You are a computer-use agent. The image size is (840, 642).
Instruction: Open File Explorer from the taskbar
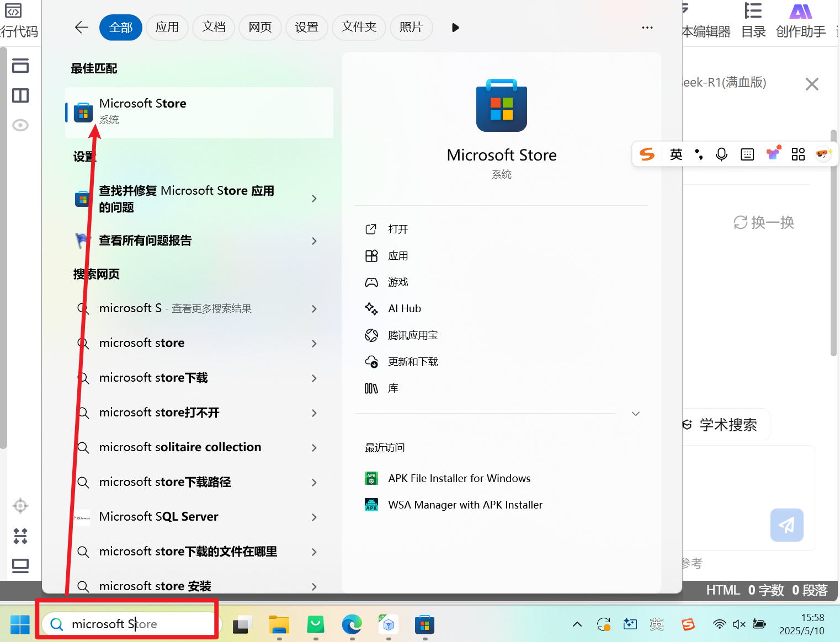tap(279, 624)
